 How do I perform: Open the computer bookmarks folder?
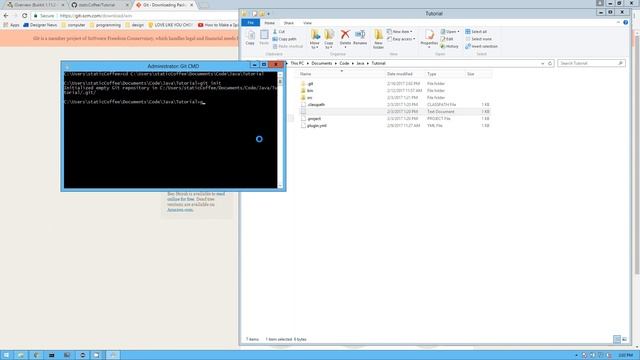(73, 25)
